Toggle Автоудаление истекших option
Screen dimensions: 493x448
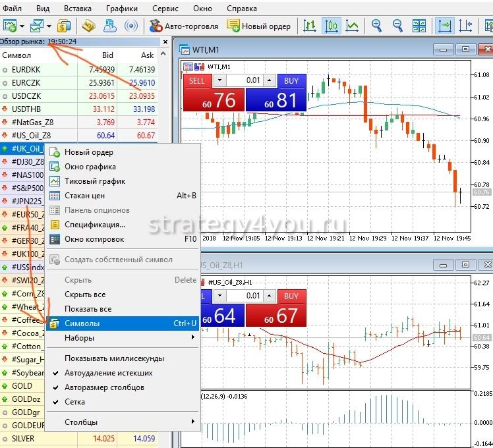pos(108,373)
